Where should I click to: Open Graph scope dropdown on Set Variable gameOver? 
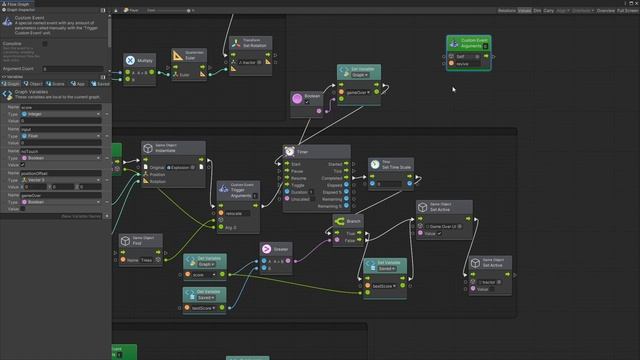point(360,75)
